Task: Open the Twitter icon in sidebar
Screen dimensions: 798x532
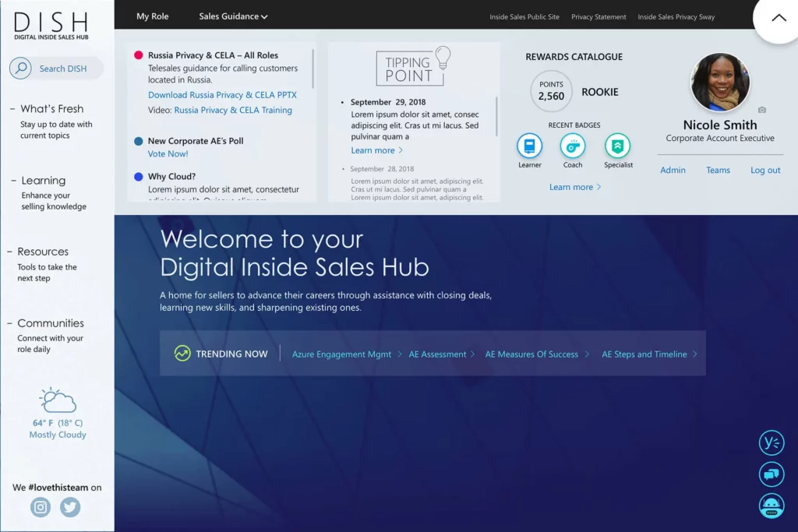Action: (x=70, y=508)
